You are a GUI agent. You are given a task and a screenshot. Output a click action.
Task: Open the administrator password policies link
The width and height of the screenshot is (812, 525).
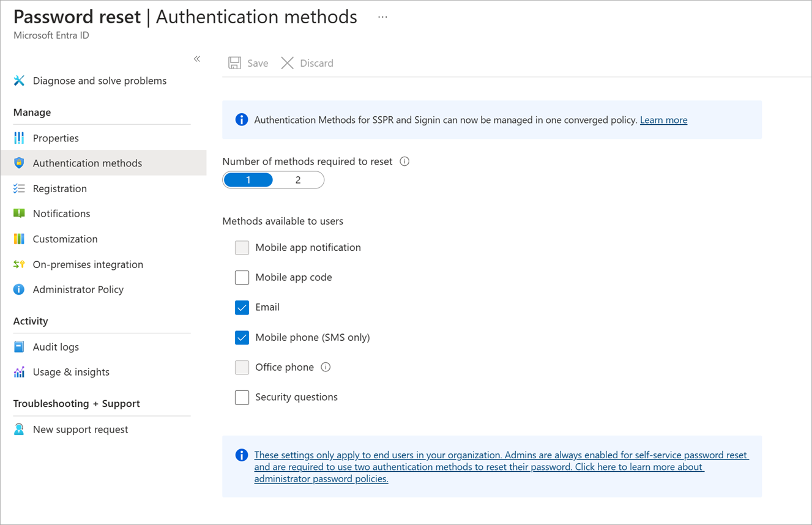click(502, 467)
